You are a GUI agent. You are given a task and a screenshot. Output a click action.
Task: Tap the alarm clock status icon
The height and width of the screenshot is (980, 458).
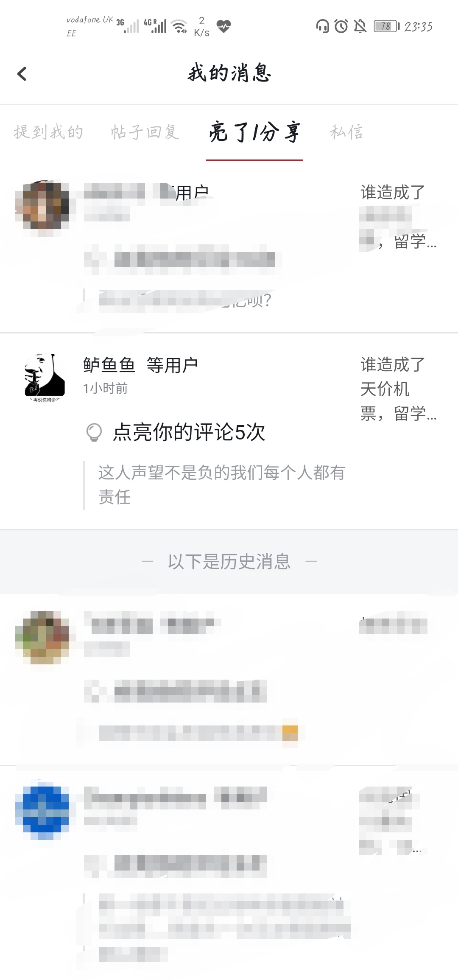[341, 26]
